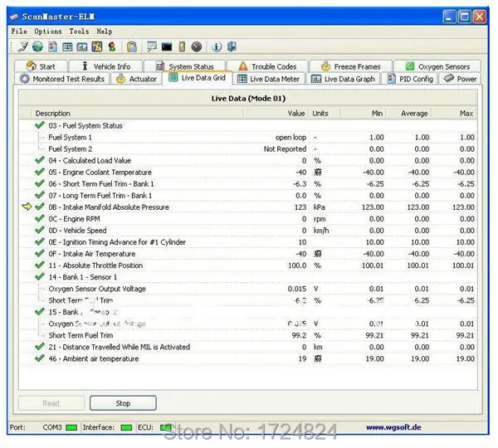Click the house icon on Start tab

coord(32,66)
